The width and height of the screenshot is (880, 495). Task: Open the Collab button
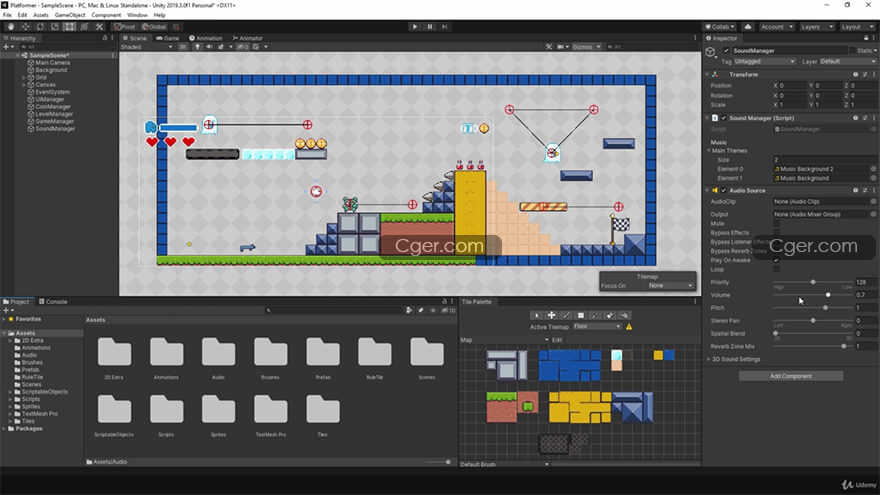[x=719, y=26]
